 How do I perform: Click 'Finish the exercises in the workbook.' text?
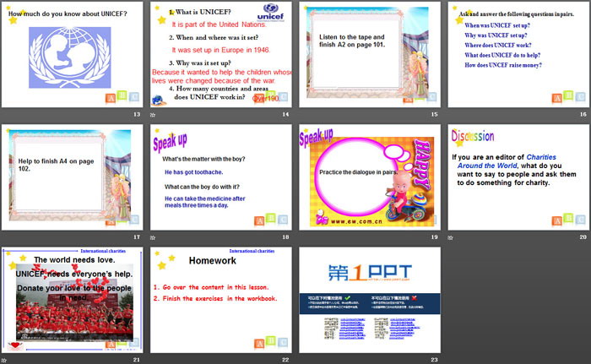215,298
